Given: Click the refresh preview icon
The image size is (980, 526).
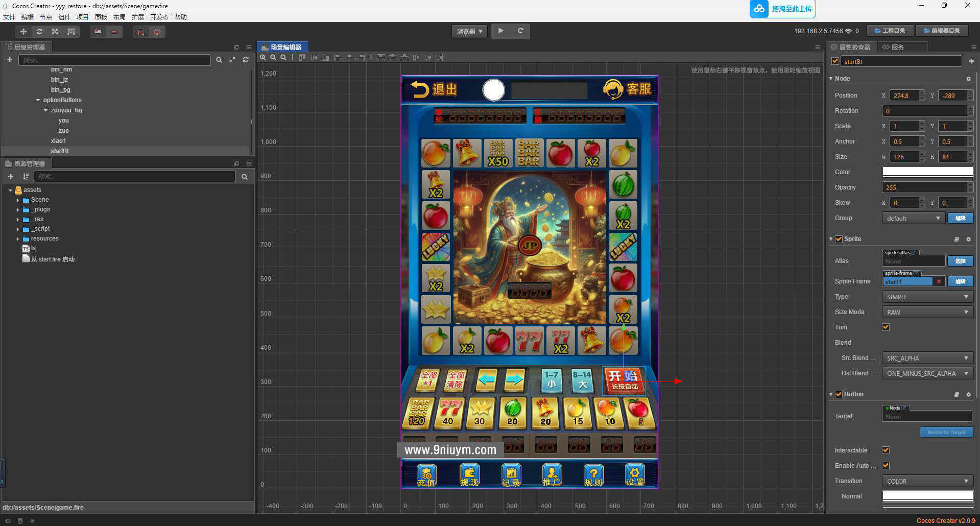Looking at the screenshot, I should (520, 31).
